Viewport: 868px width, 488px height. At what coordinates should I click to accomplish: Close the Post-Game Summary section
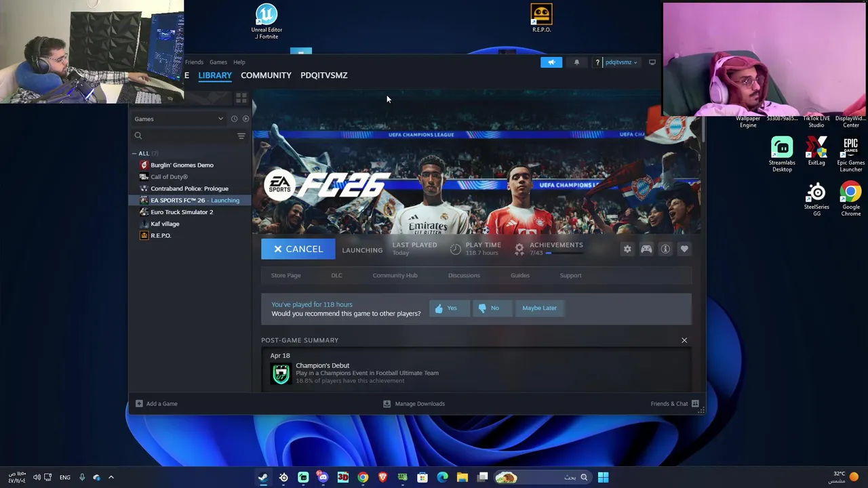(684, 340)
